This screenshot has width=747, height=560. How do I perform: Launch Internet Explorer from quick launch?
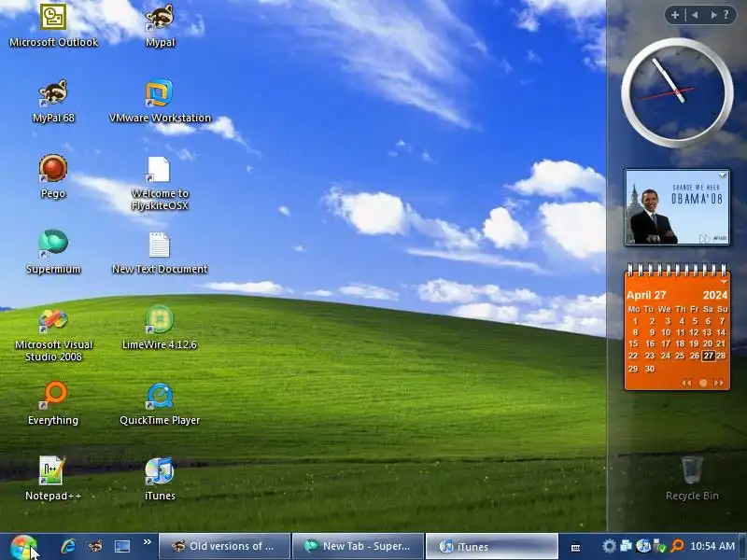tap(68, 546)
